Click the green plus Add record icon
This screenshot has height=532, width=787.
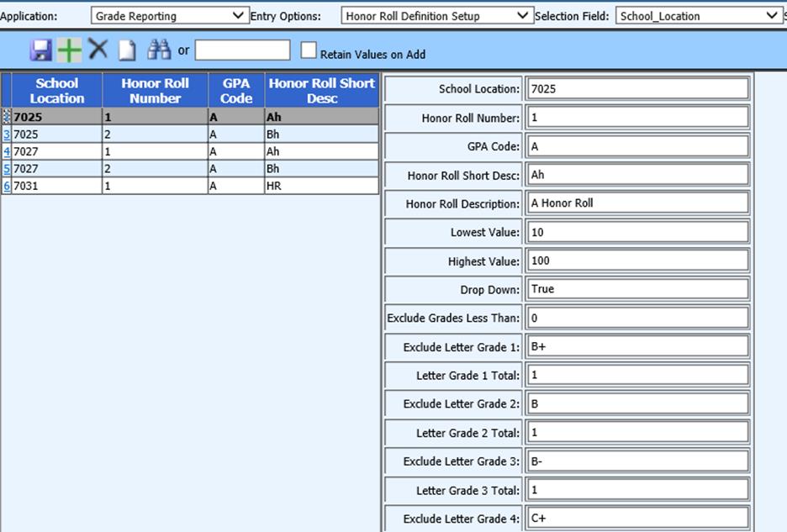(x=69, y=50)
